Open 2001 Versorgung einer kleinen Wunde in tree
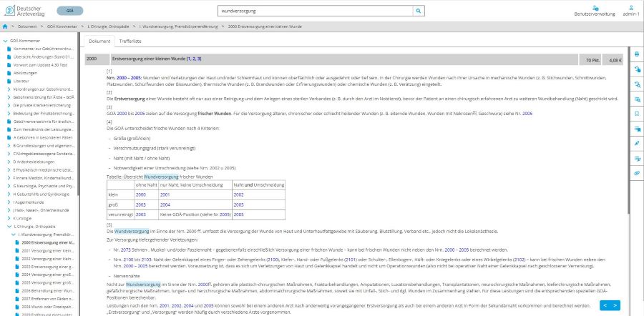Viewport: 644px width, 316px height. click(47, 250)
